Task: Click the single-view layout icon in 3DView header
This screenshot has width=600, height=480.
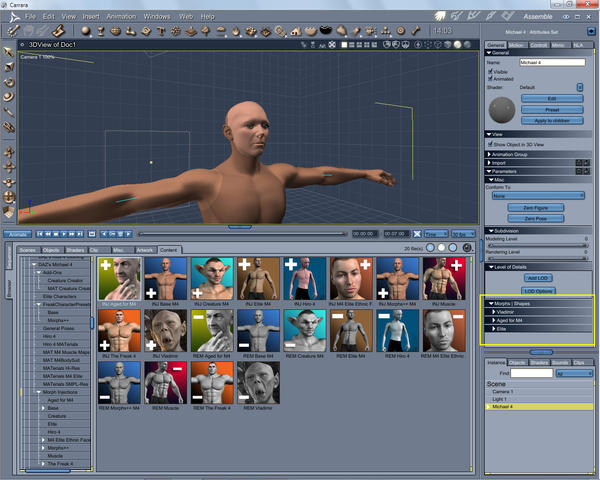Action: (x=344, y=45)
